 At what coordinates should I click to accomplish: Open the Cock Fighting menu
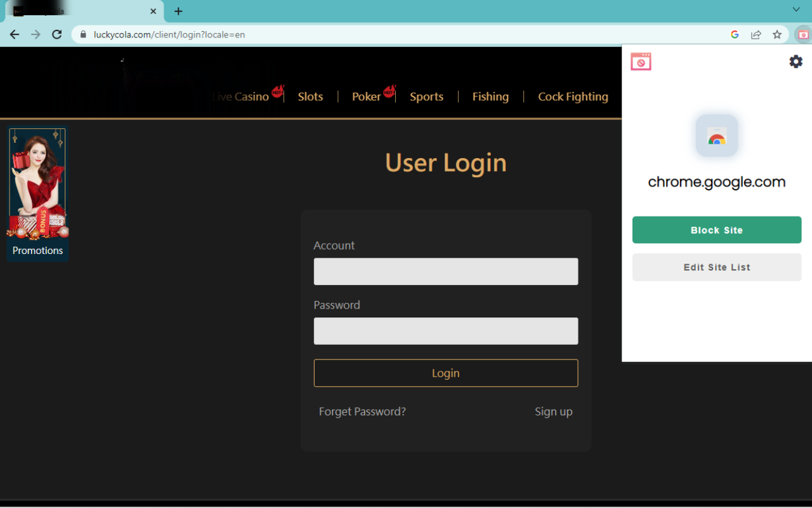[x=573, y=97]
